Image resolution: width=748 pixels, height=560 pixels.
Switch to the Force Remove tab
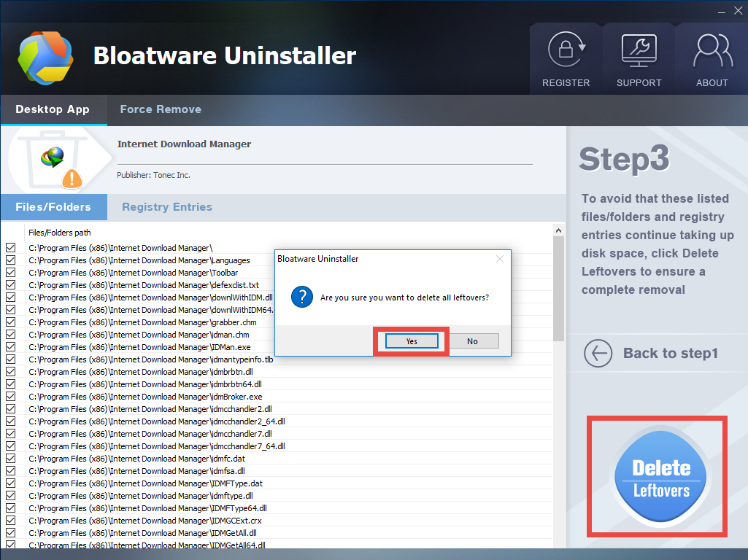click(161, 109)
